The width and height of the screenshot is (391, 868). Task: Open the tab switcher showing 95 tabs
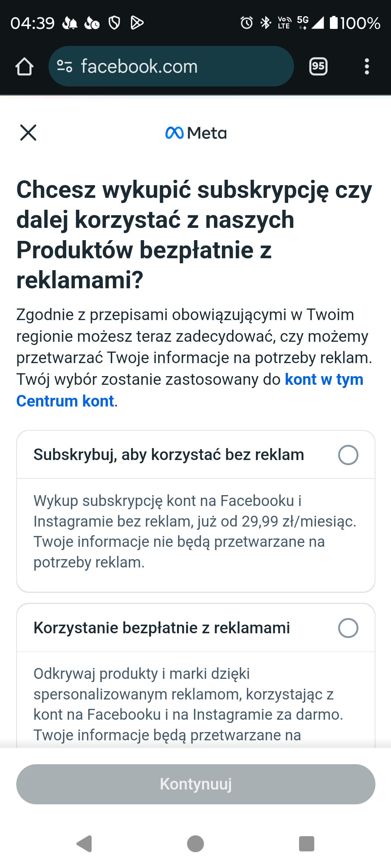pyautogui.click(x=318, y=67)
